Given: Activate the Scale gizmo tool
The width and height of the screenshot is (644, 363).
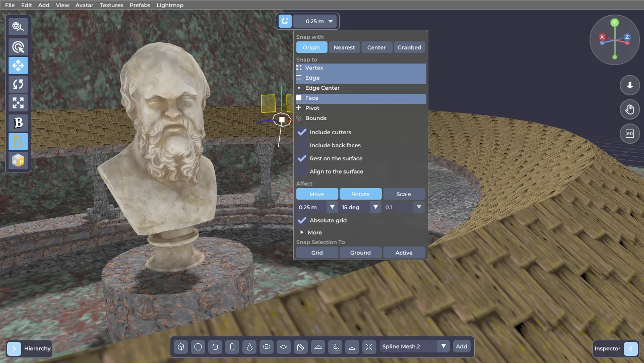Looking at the screenshot, I should (x=18, y=103).
